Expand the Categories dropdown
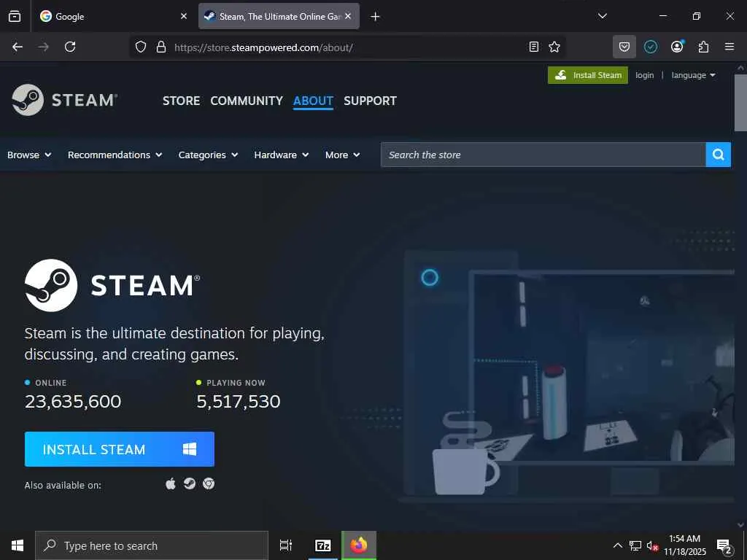 [208, 155]
